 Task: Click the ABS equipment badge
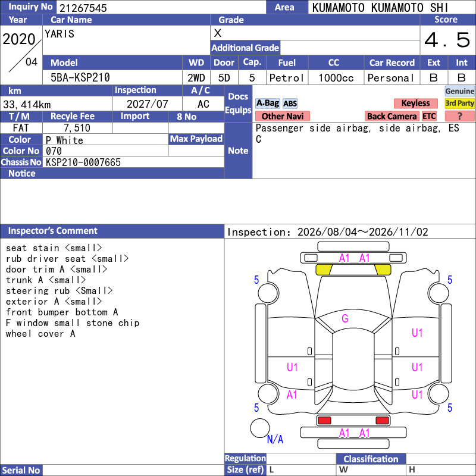[290, 104]
